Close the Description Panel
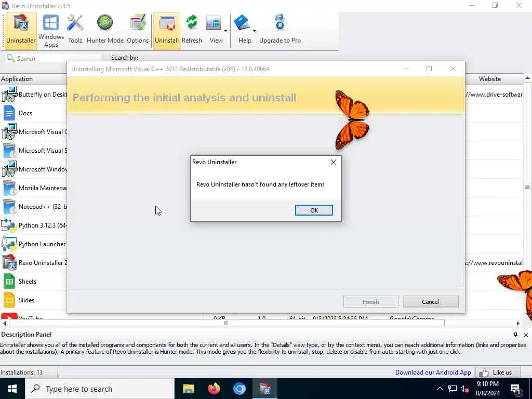Image resolution: width=532 pixels, height=399 pixels. point(526,335)
